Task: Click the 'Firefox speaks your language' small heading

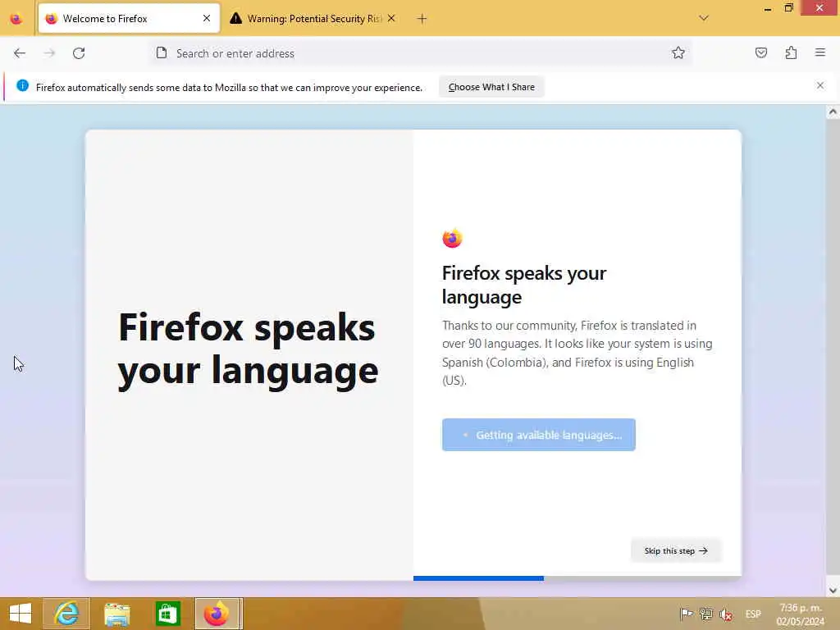Action: coord(524,285)
